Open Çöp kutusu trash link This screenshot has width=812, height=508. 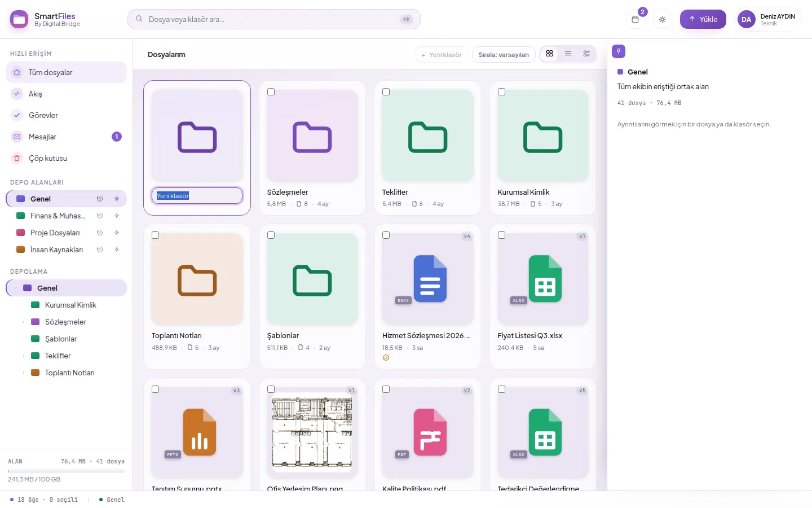(66, 158)
